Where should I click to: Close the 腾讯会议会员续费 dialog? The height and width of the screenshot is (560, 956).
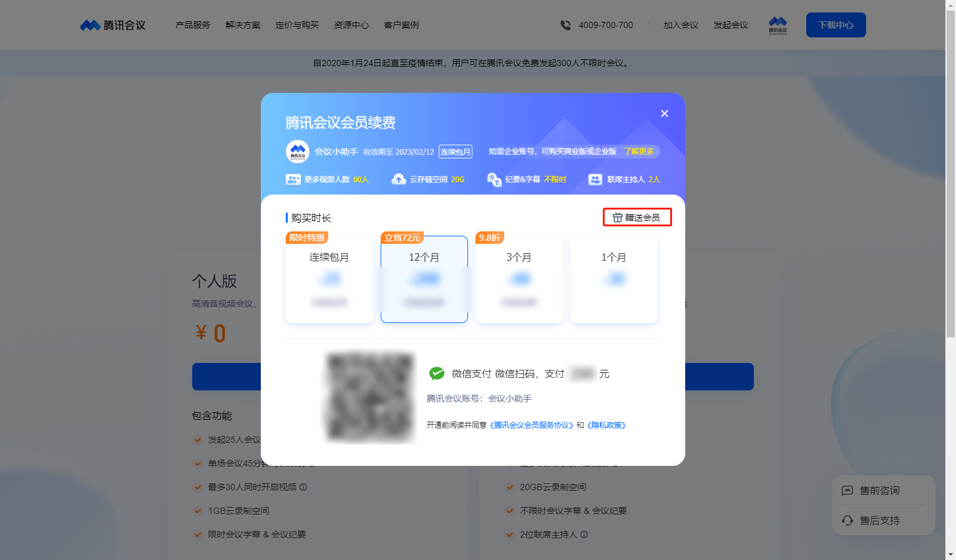point(665,113)
